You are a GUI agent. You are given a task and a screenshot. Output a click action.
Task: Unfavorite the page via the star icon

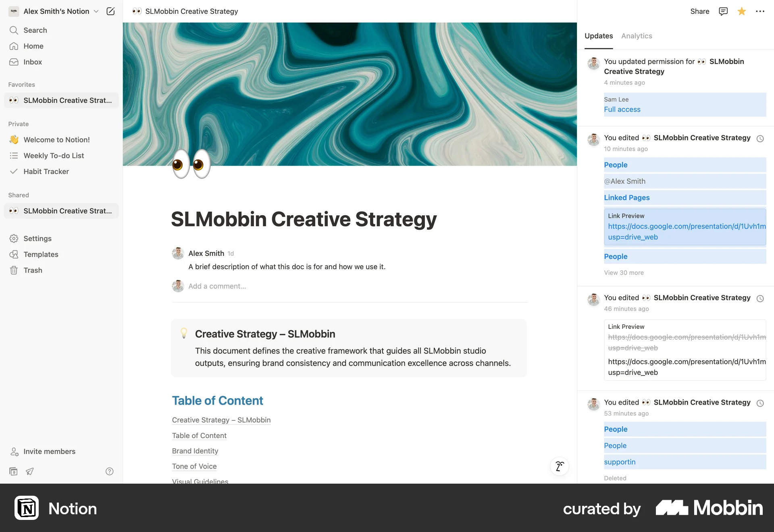[742, 11]
